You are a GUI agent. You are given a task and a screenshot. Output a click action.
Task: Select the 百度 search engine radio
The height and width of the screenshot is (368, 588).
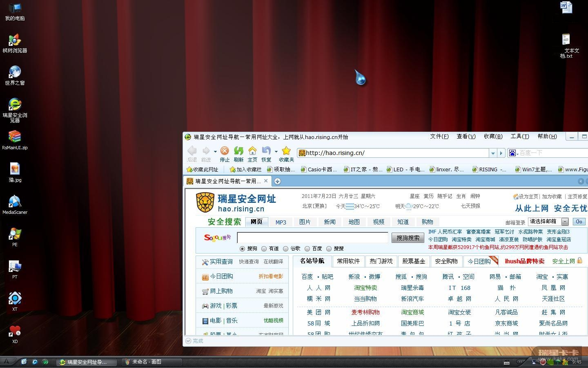307,249
